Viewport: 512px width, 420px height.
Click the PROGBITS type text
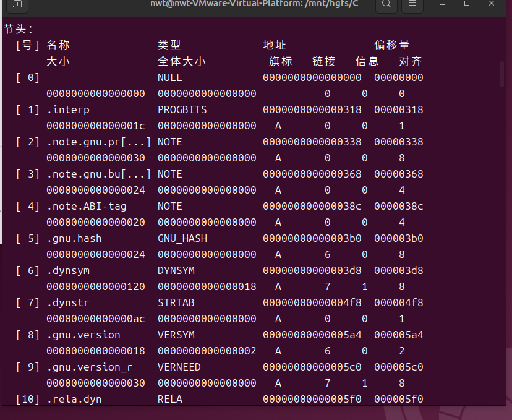click(x=182, y=109)
